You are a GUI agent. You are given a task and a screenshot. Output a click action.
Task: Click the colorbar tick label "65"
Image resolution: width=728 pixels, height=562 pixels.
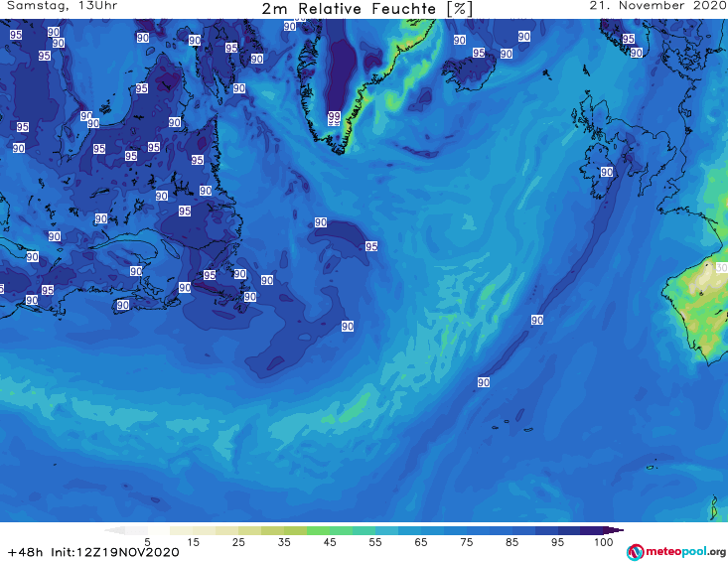pyautogui.click(x=421, y=542)
